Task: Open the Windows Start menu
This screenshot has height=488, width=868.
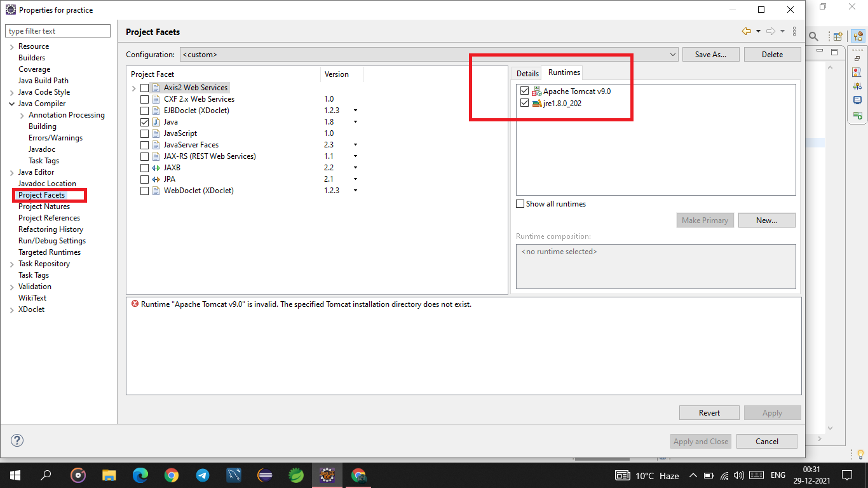Action: point(15,475)
